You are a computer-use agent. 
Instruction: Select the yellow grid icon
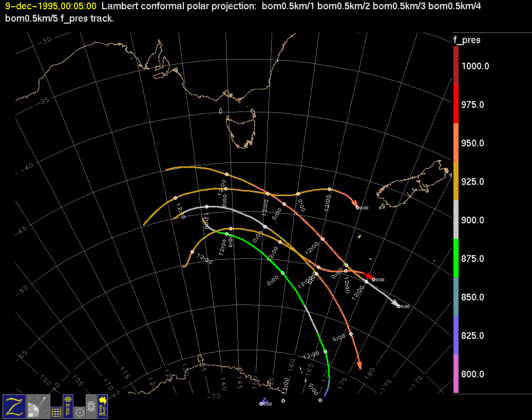coord(56,411)
